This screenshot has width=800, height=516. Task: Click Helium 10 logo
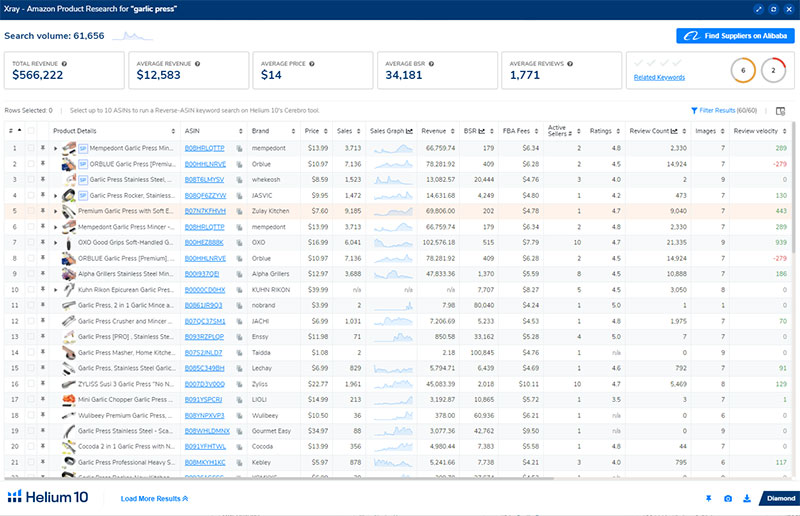[x=47, y=497]
